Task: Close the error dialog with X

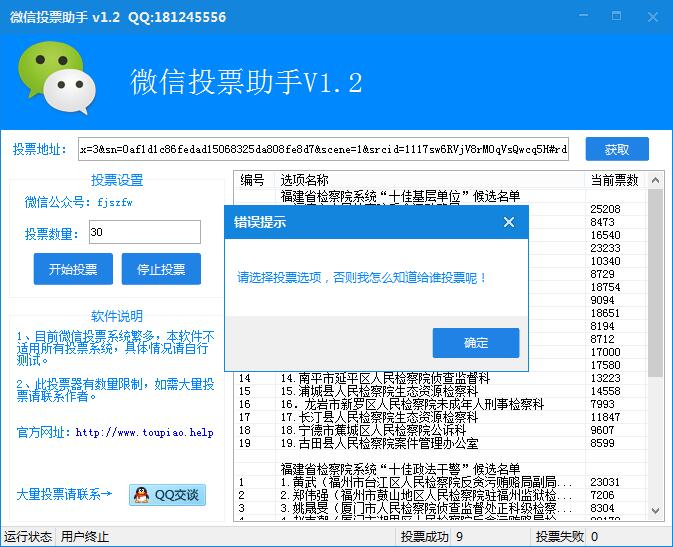Action: point(509,222)
